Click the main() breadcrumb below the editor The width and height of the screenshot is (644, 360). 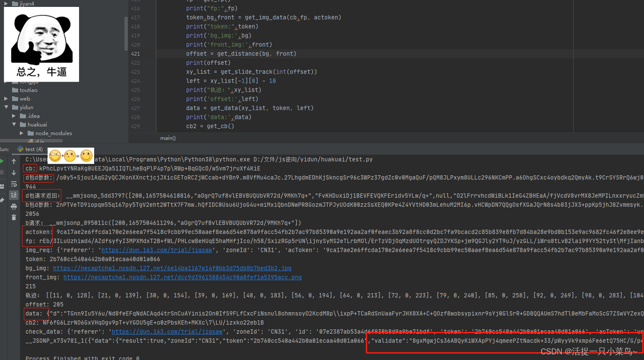tap(168, 138)
